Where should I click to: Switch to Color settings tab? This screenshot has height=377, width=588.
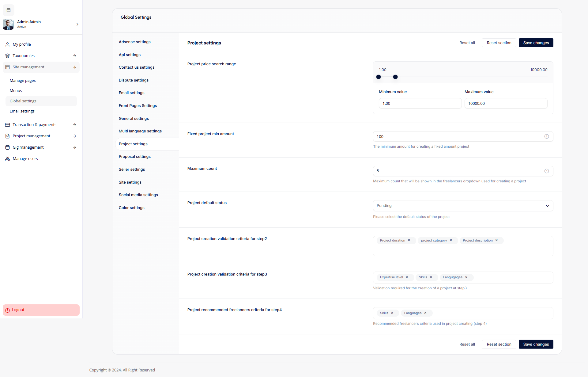[131, 208]
